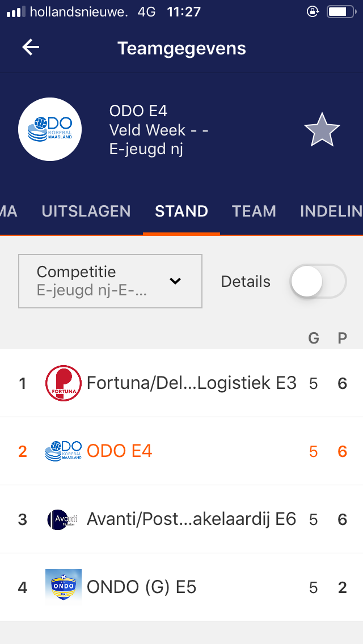Enable the Details toggle switch
The height and width of the screenshot is (644, 363).
pyautogui.click(x=318, y=281)
